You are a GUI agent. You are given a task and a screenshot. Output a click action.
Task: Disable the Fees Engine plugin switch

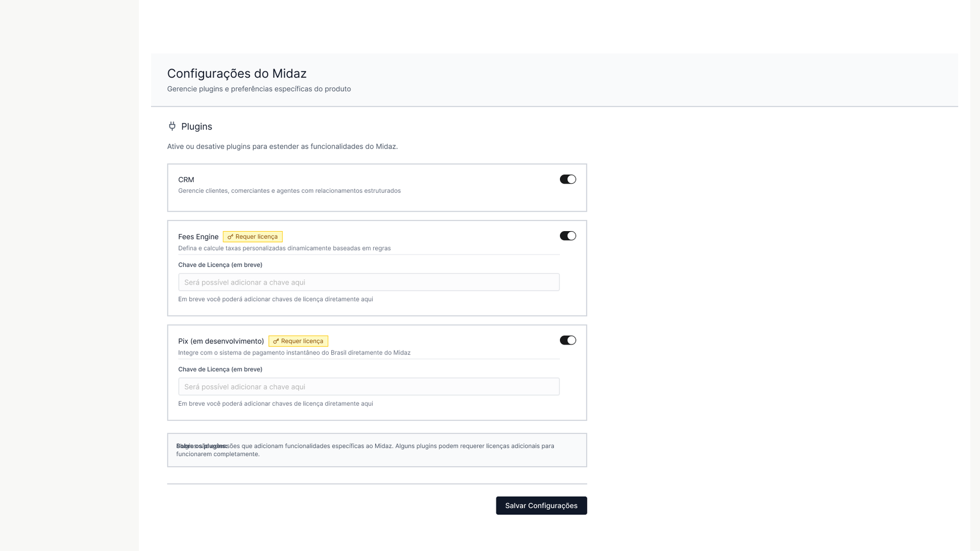click(x=568, y=236)
